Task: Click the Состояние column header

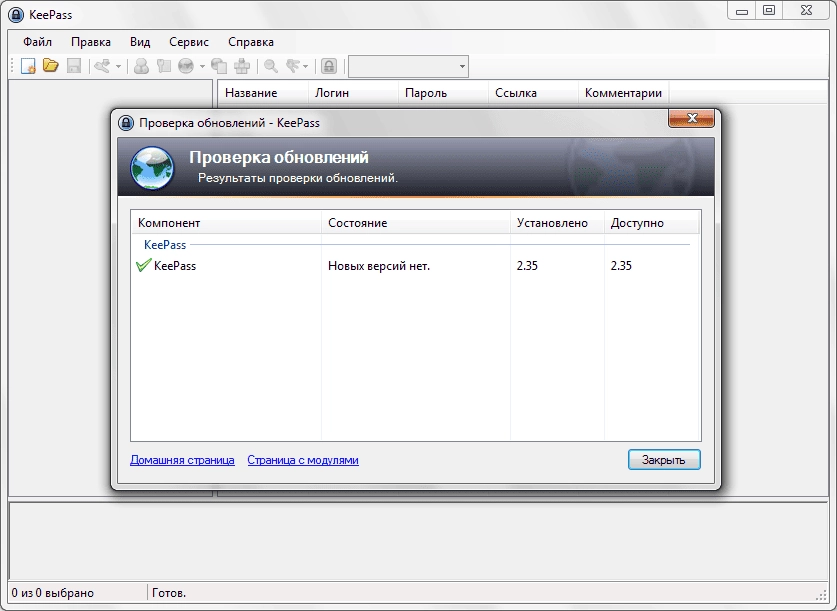Action: pyautogui.click(x=416, y=223)
